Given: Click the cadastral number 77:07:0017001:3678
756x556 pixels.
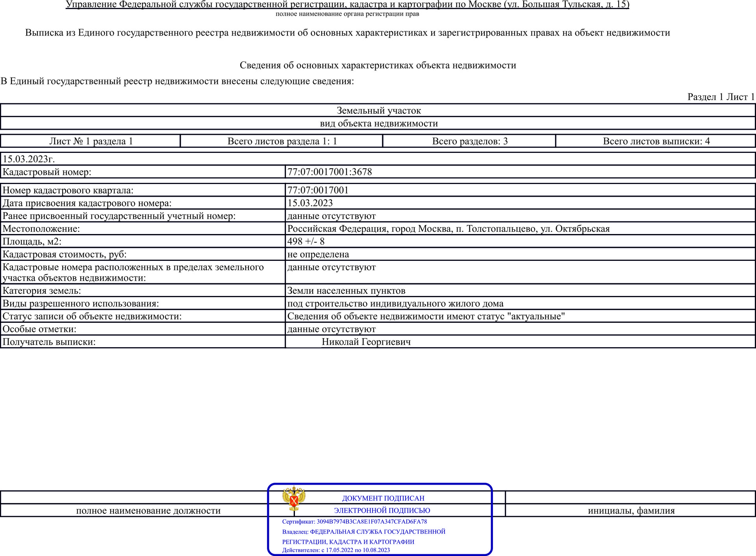Looking at the screenshot, I should click(330, 172).
